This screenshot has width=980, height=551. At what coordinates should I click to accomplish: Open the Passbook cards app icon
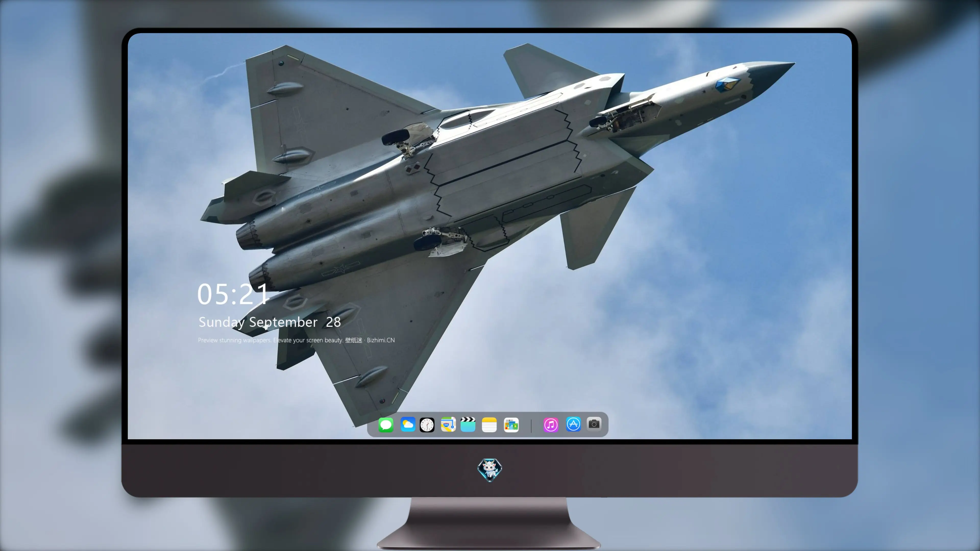(x=511, y=425)
